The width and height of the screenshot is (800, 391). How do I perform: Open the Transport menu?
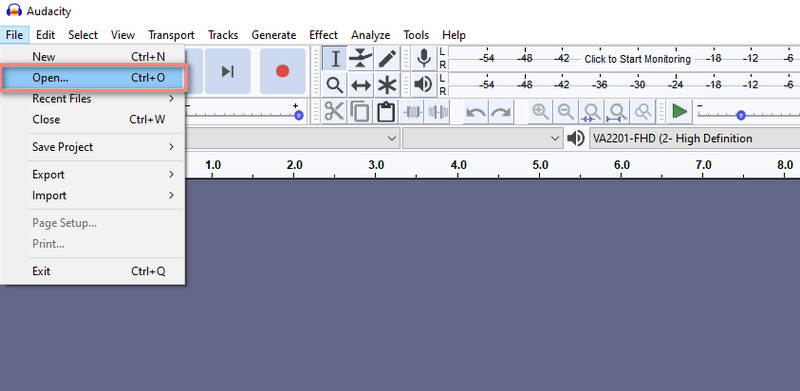[x=171, y=35]
